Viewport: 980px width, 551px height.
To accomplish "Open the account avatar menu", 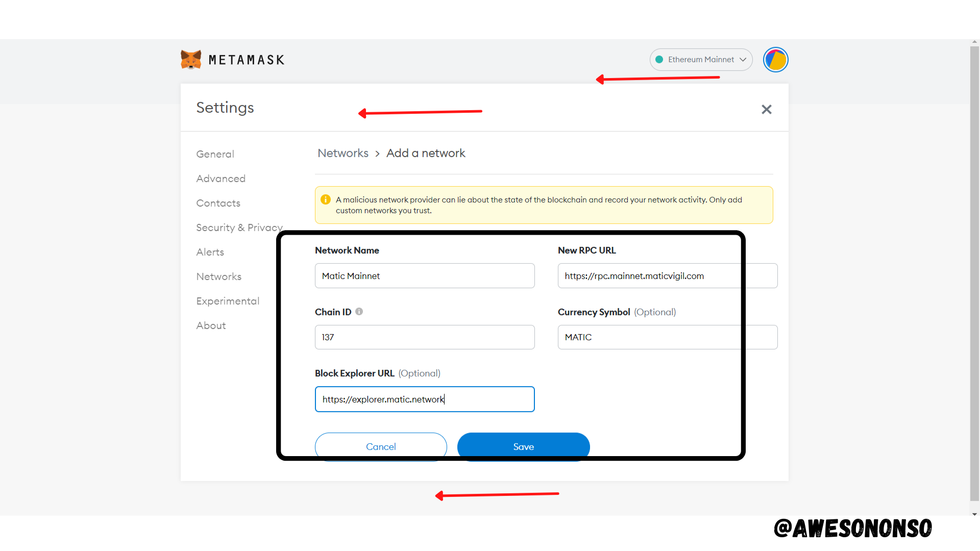I will [x=775, y=60].
